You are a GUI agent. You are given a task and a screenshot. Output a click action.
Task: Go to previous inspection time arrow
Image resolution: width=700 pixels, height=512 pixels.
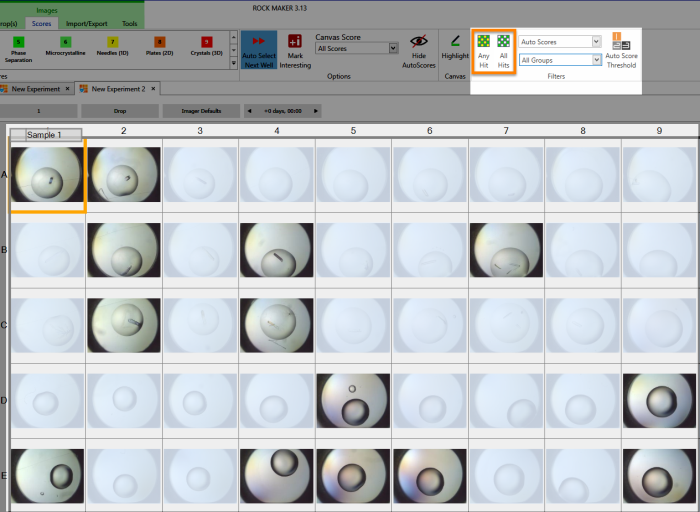(249, 111)
